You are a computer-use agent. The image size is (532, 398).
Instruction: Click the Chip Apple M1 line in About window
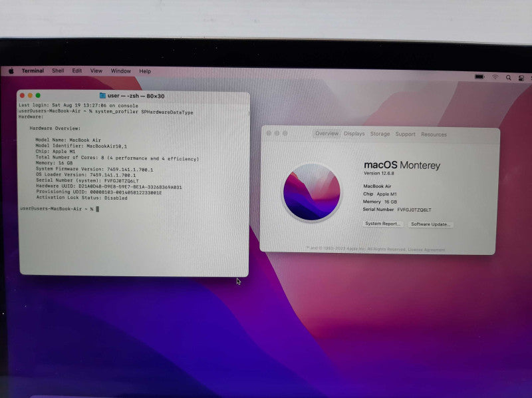click(x=380, y=194)
